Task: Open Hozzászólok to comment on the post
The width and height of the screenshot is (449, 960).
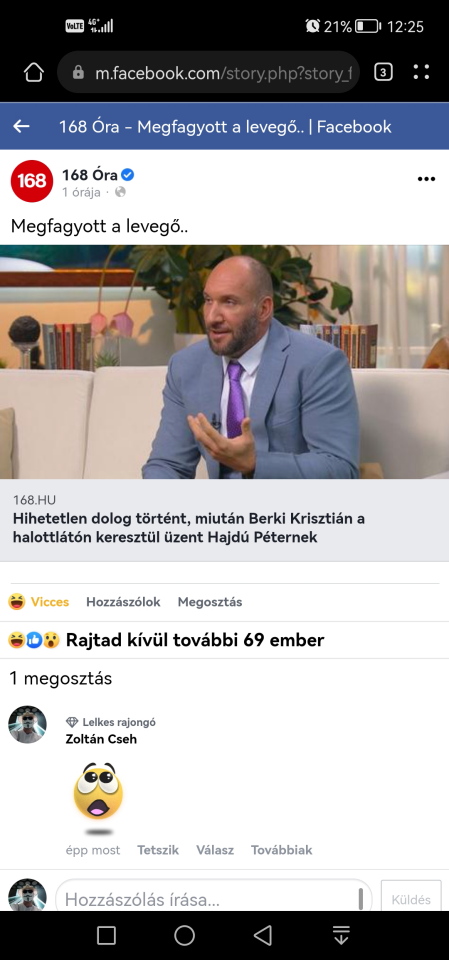Action: click(123, 602)
